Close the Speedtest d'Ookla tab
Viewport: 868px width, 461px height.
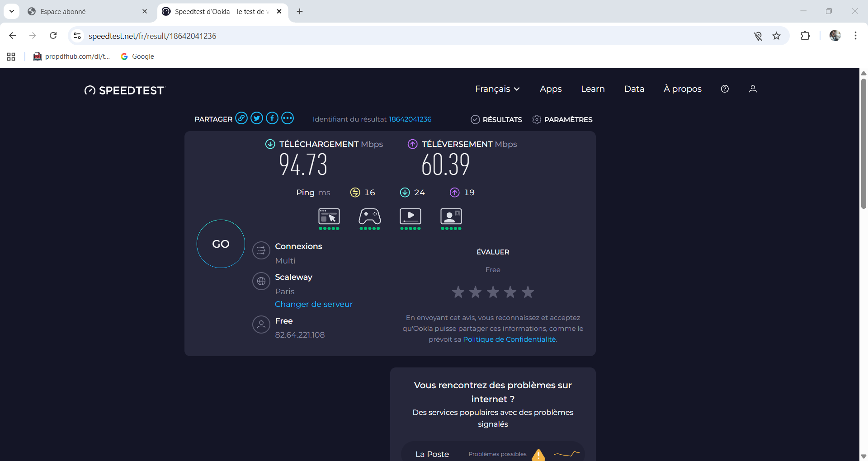coord(279,11)
